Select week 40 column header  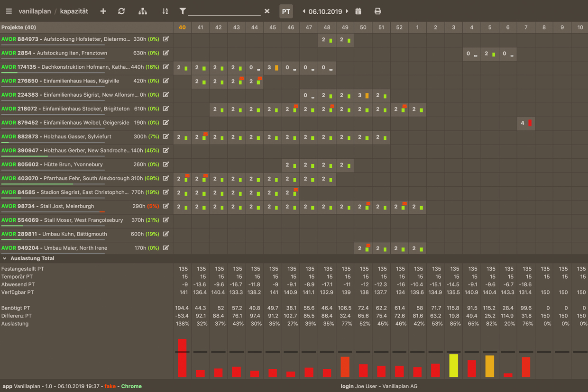point(182,27)
